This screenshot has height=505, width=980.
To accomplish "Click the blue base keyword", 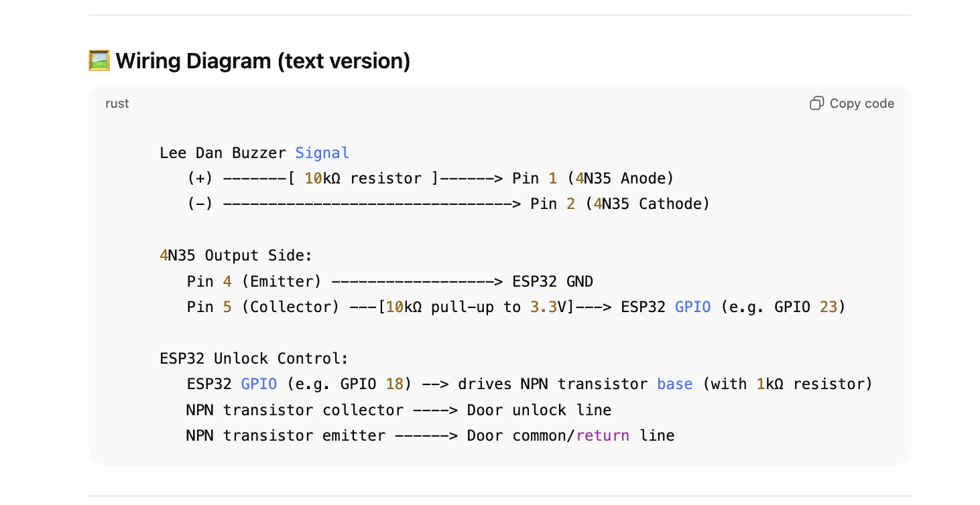I will [x=675, y=384].
